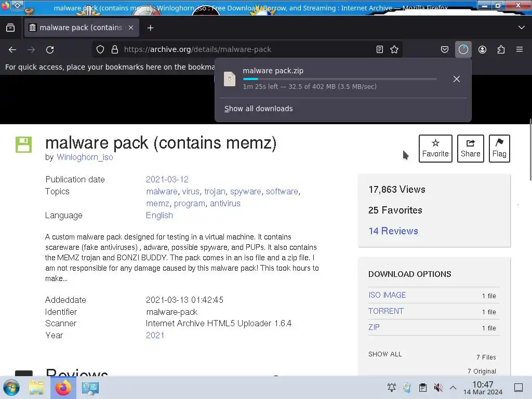Open the antivirus topic link
The image size is (532, 399).
click(225, 203)
